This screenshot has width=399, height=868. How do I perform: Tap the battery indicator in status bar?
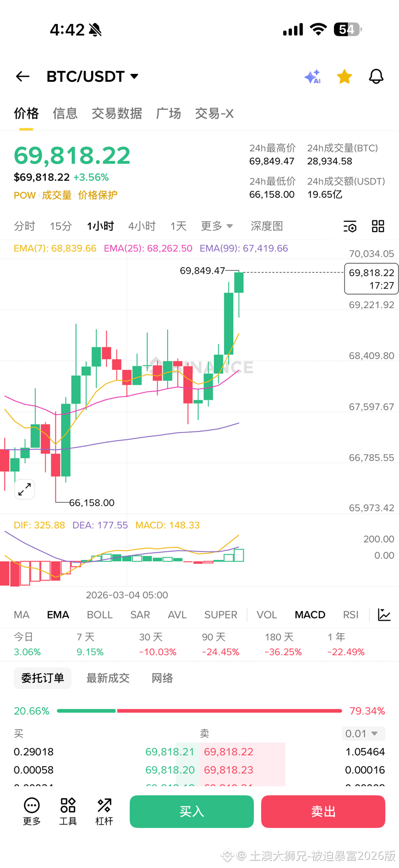347,29
